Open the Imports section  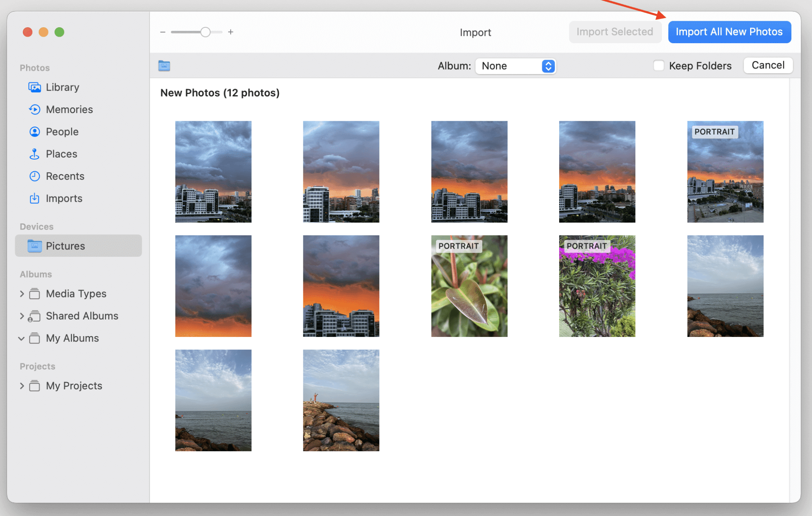(64, 198)
